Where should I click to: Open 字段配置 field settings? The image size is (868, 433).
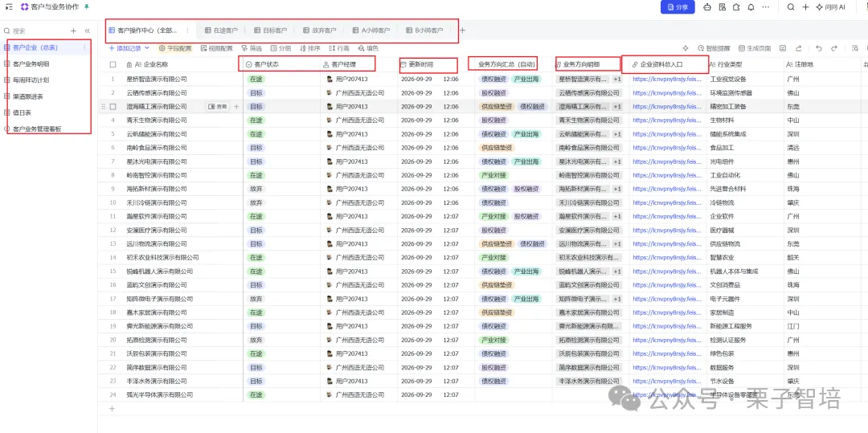[x=175, y=48]
